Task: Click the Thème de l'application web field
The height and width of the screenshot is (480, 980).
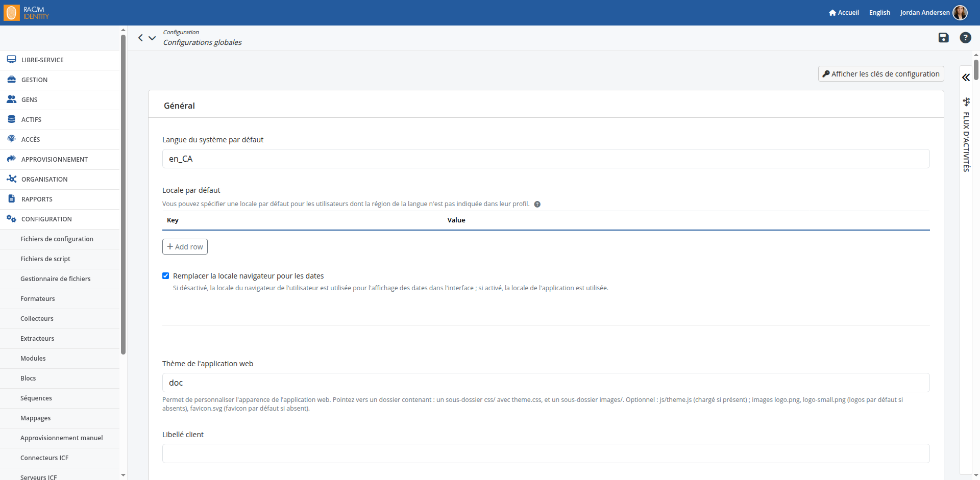Action: tap(546, 383)
